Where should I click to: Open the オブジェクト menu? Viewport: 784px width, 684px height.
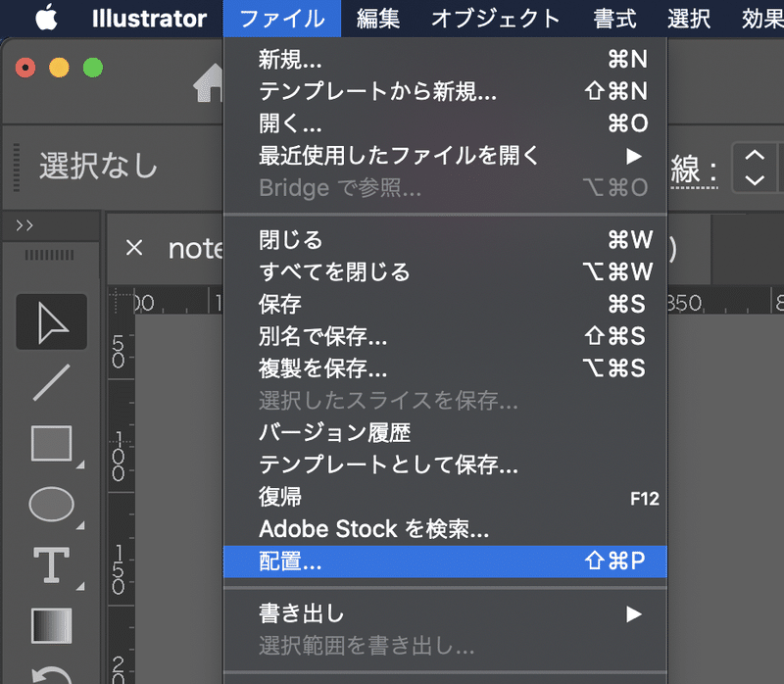[496, 19]
